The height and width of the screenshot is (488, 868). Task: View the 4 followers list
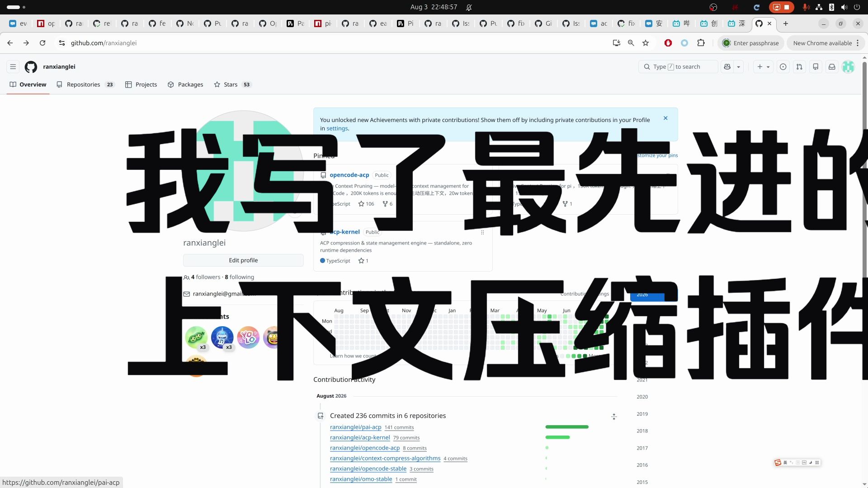click(x=206, y=277)
